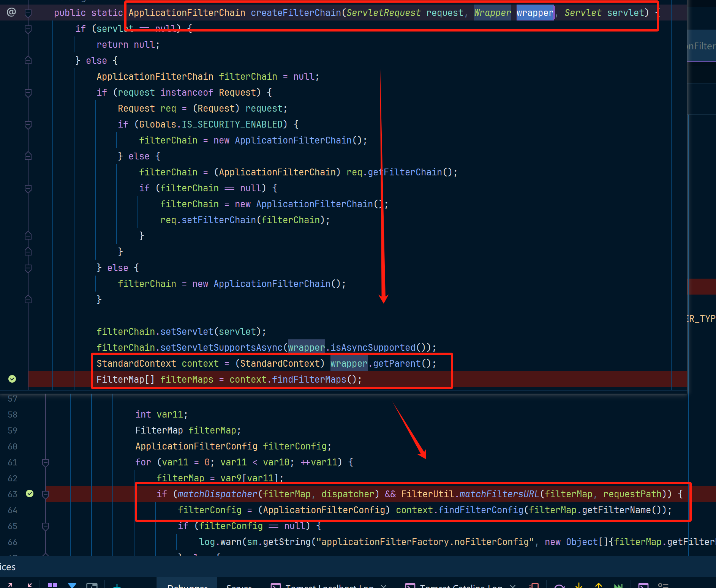Click the 'createFilterChain' method name
The height and width of the screenshot is (588, 716).
point(296,13)
